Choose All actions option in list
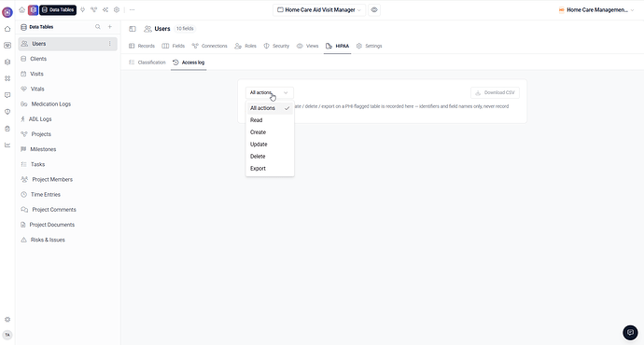The height and width of the screenshot is (345, 644). [270, 108]
